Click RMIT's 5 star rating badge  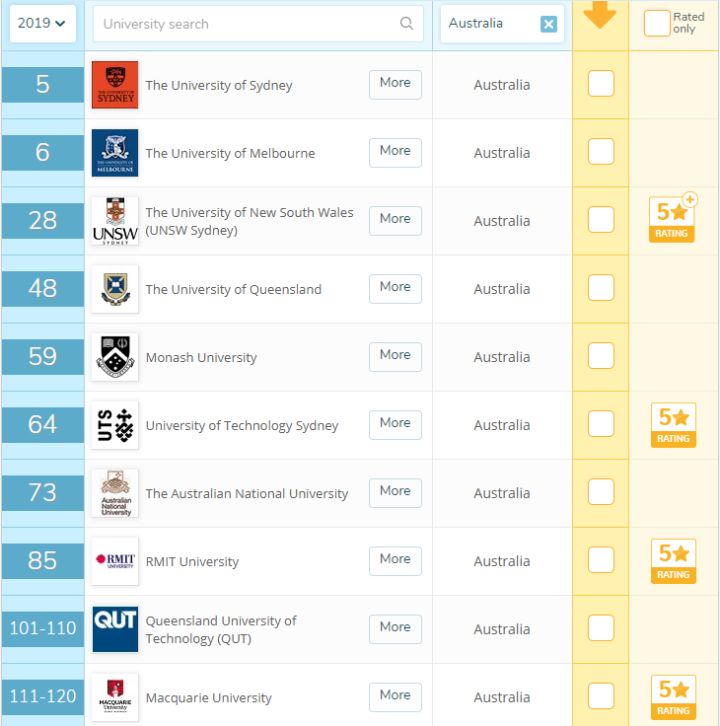click(x=673, y=561)
